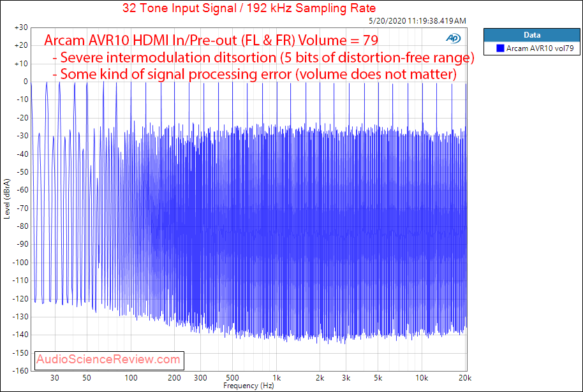The image size is (583, 392).
Task: Click the -130 value on the level axis
Action: click(21, 317)
